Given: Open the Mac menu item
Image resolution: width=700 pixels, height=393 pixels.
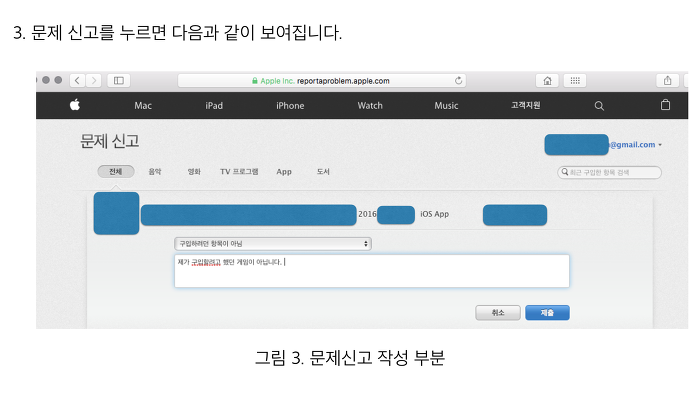Looking at the screenshot, I should [143, 106].
